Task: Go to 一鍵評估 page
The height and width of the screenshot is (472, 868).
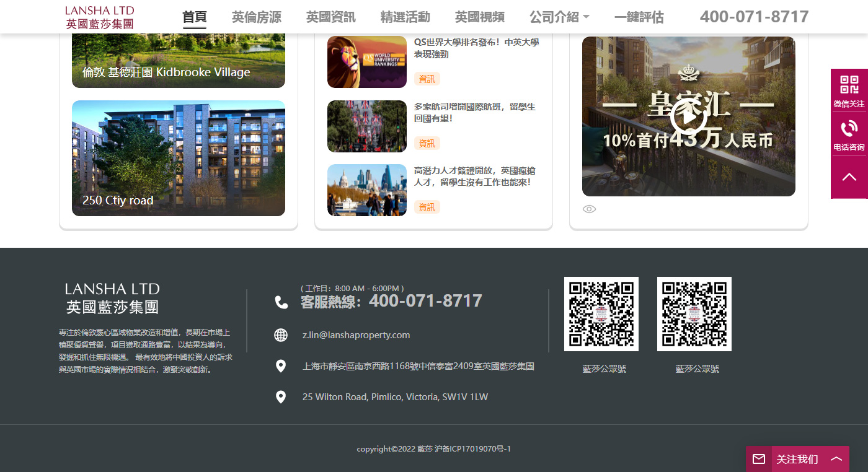Action: (x=639, y=17)
